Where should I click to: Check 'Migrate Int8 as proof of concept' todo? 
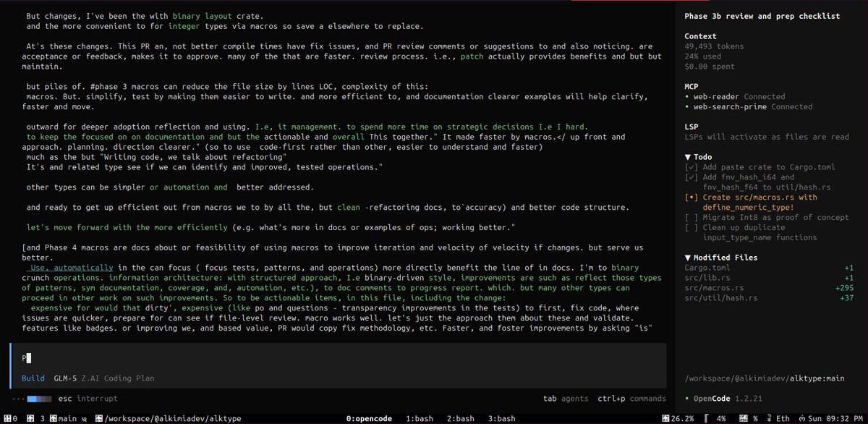(692, 217)
